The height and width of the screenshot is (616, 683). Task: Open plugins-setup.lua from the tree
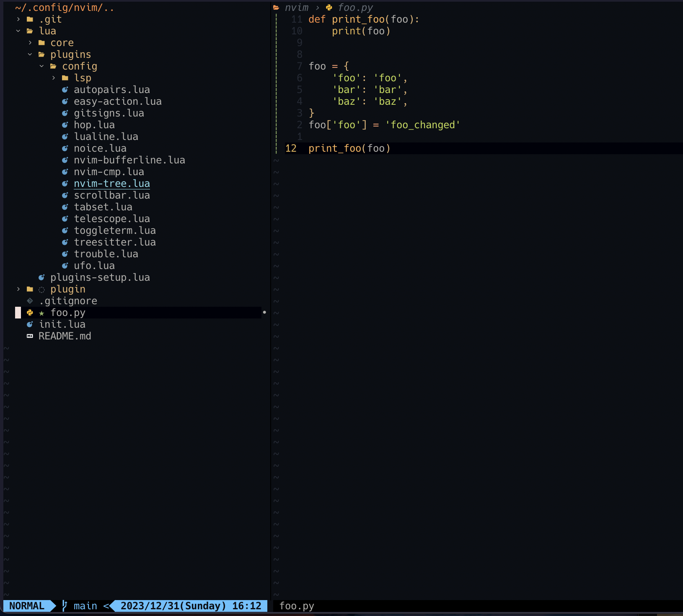[x=100, y=277]
